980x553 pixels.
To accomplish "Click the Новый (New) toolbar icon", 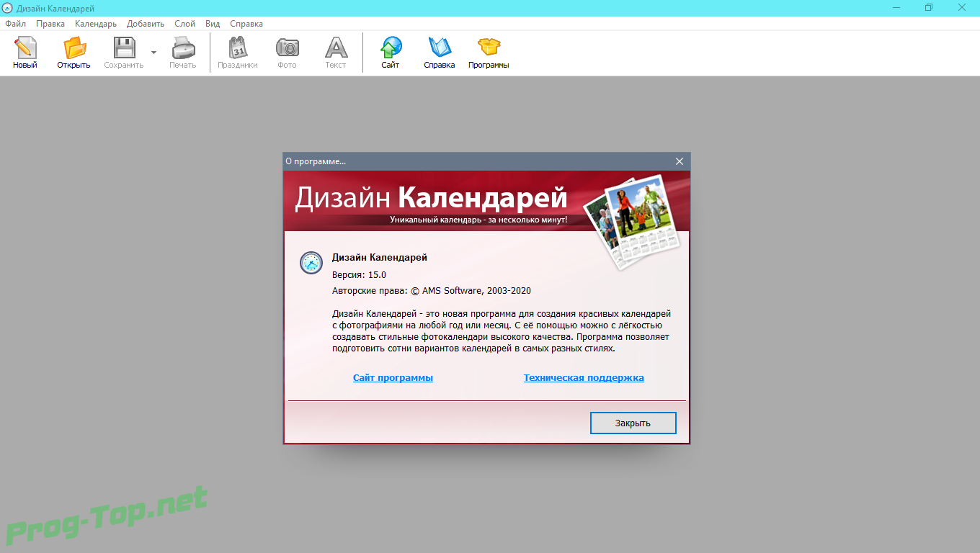I will click(x=24, y=48).
